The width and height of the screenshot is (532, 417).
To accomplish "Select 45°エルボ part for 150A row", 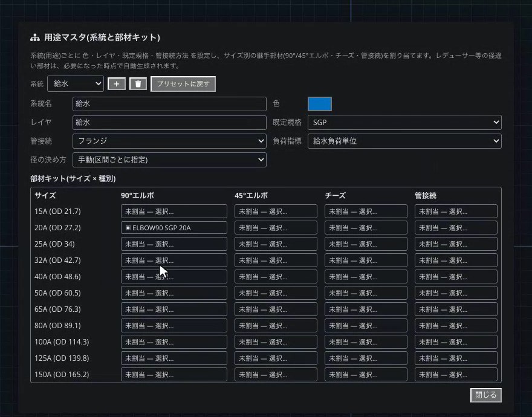I will point(276,374).
